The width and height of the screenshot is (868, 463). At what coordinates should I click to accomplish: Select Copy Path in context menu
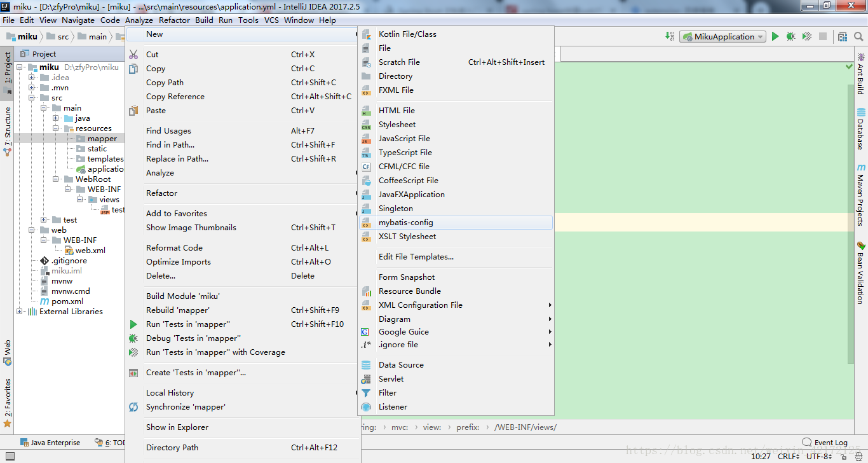coord(165,83)
